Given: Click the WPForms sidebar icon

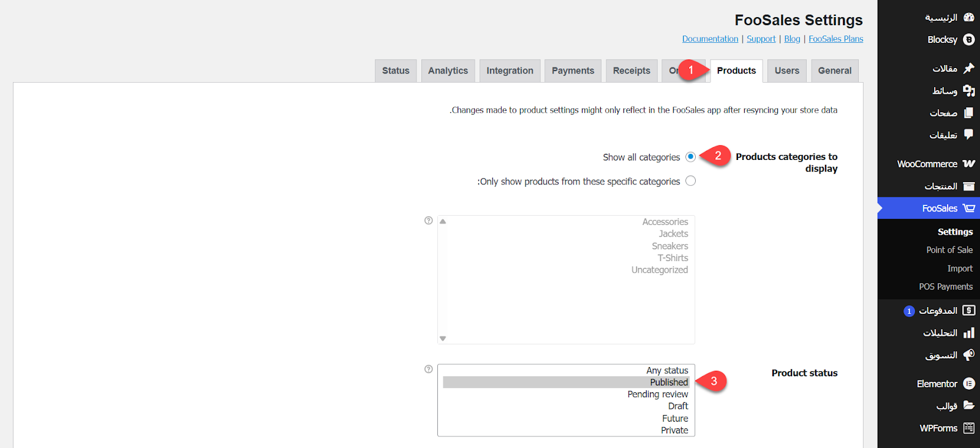Looking at the screenshot, I should coord(968,428).
